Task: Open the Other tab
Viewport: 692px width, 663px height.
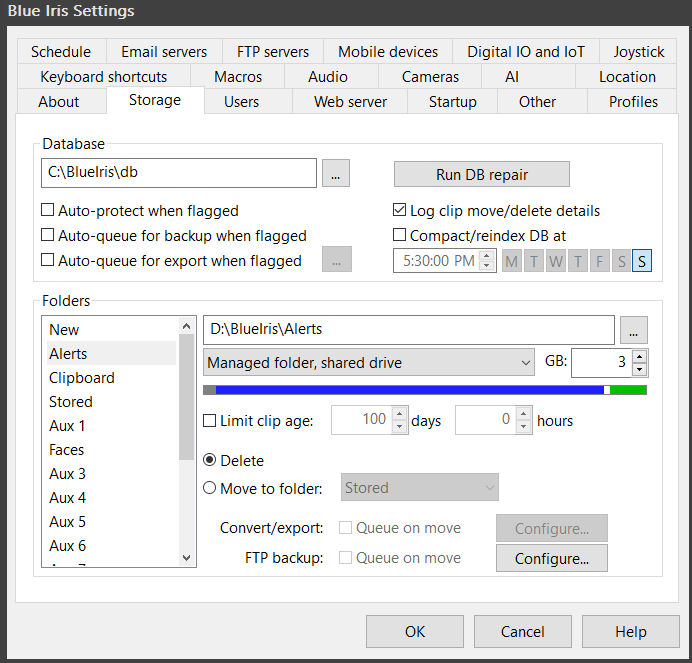Action: [537, 102]
